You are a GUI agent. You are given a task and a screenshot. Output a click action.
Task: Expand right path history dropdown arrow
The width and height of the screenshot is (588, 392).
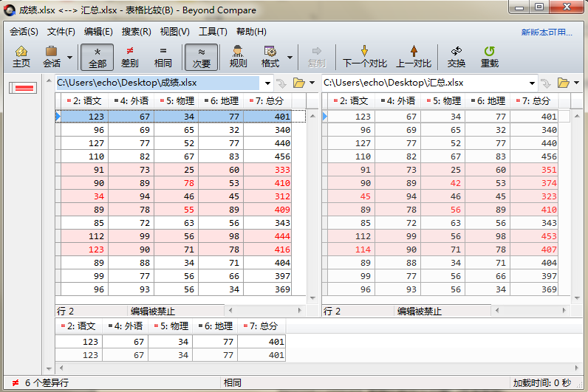point(532,83)
